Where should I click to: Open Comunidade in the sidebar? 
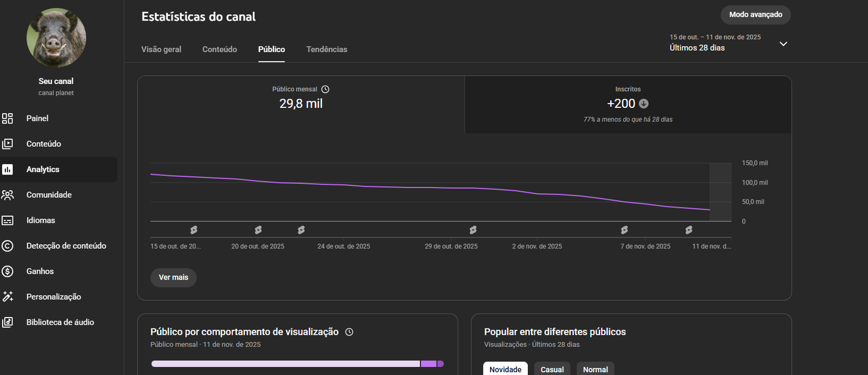tap(59, 195)
